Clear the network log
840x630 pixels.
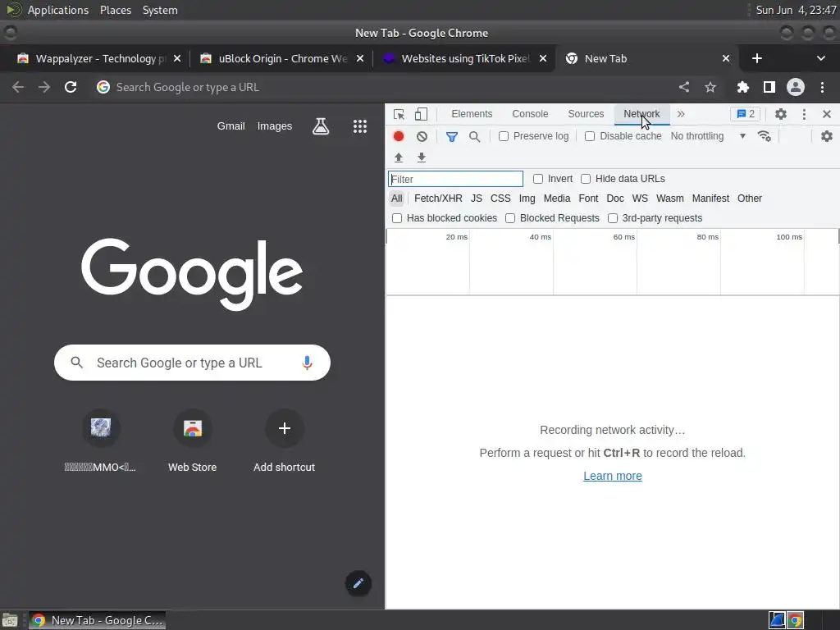[x=422, y=137]
